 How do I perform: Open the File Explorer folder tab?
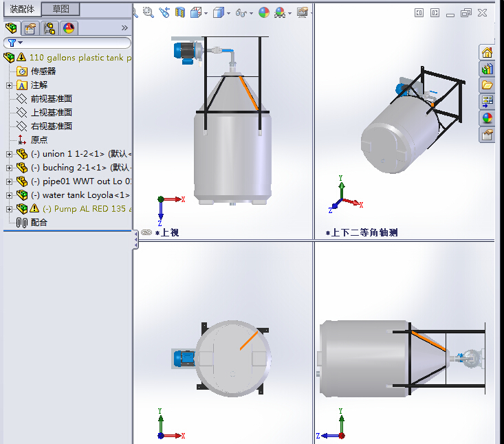tap(487, 85)
